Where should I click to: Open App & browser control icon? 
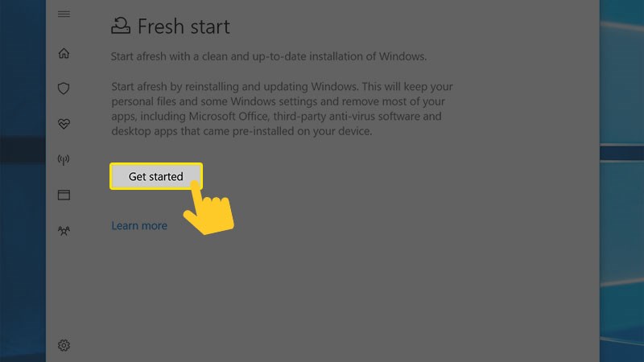(64, 195)
